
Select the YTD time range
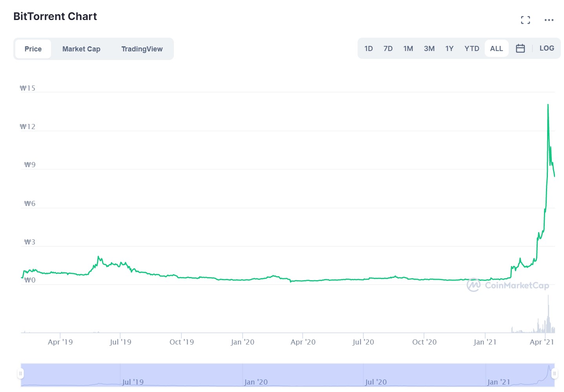(x=472, y=49)
